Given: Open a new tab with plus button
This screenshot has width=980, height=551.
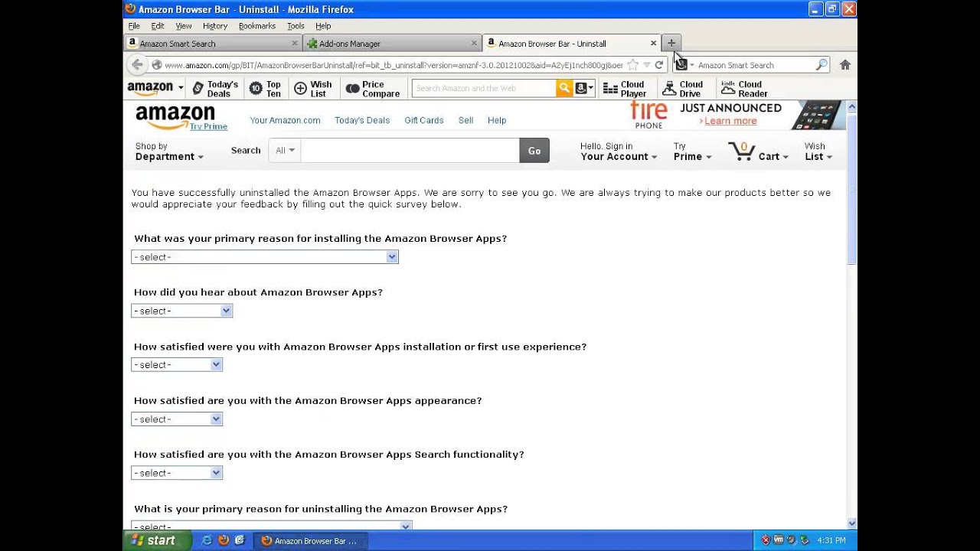Looking at the screenshot, I should 671,43.
